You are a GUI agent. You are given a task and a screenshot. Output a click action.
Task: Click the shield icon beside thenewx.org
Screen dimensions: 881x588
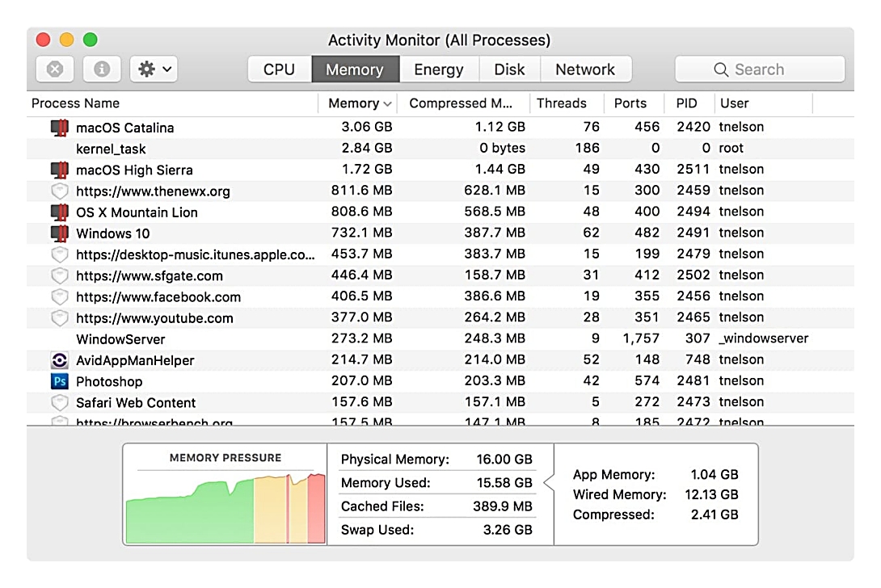(60, 191)
